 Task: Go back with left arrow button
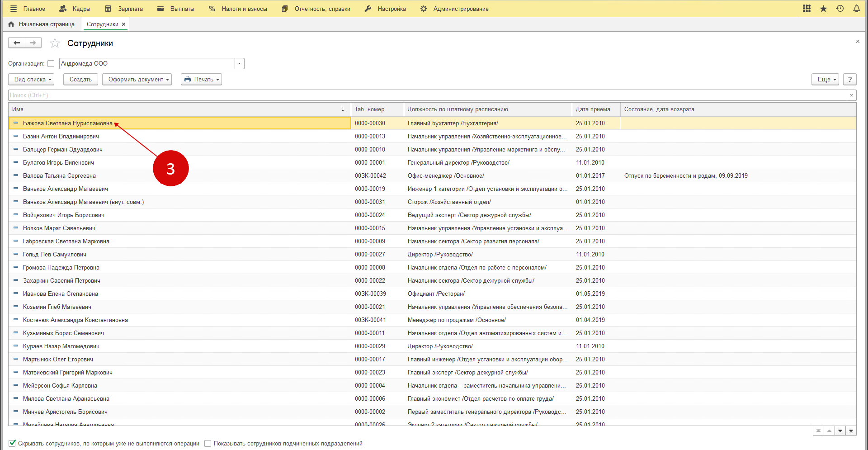(17, 43)
